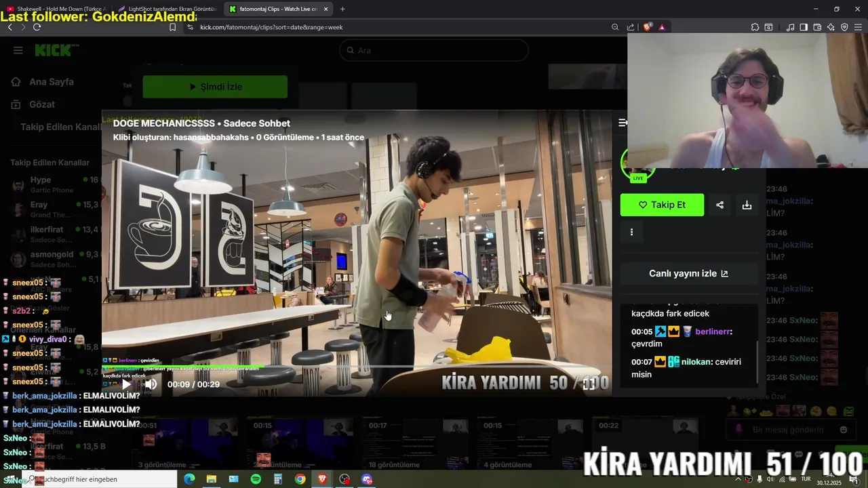Open the media control music note icon
Viewport: 868px width, 488px height.
[x=790, y=27]
